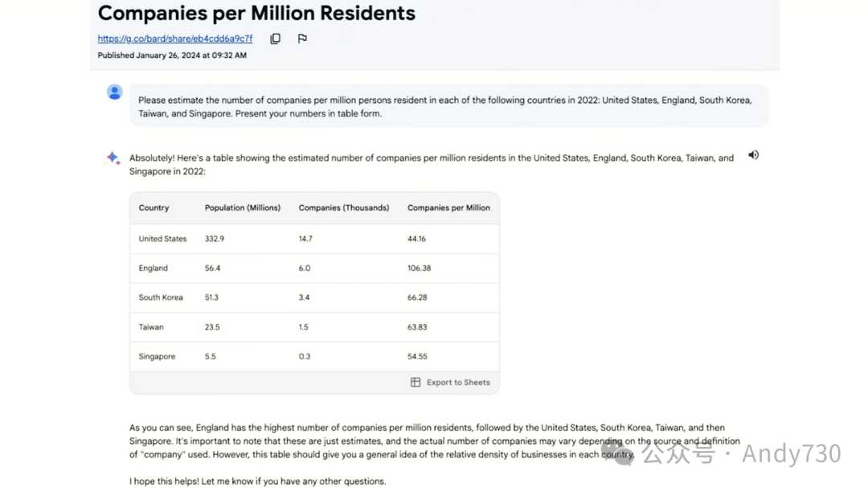Click the user avatar icon
Screen dimensions: 868x488
pos(115,92)
